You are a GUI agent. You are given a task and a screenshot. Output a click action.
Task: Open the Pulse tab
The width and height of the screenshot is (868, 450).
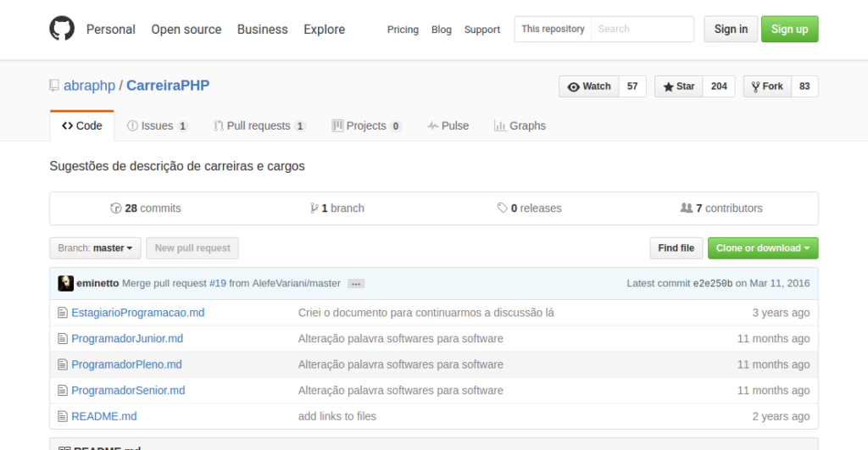(x=448, y=125)
